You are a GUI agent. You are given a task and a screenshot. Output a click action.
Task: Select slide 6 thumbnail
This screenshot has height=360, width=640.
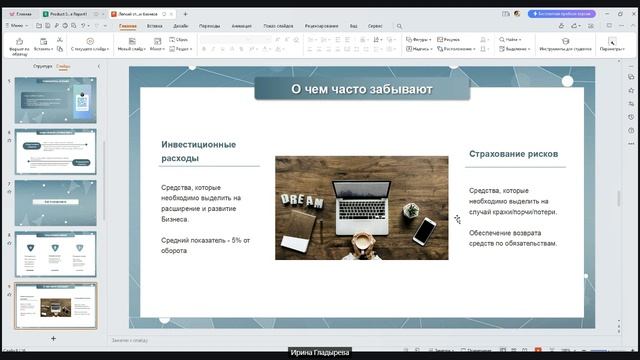pos(56,152)
